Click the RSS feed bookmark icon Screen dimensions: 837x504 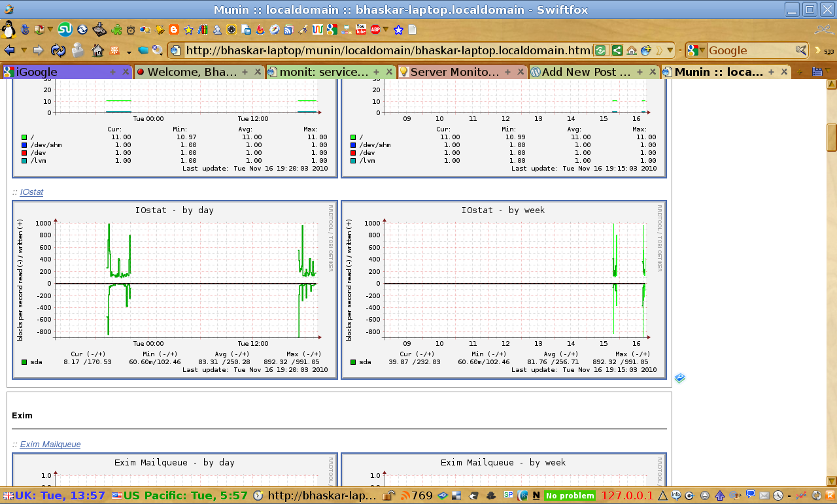(288, 29)
